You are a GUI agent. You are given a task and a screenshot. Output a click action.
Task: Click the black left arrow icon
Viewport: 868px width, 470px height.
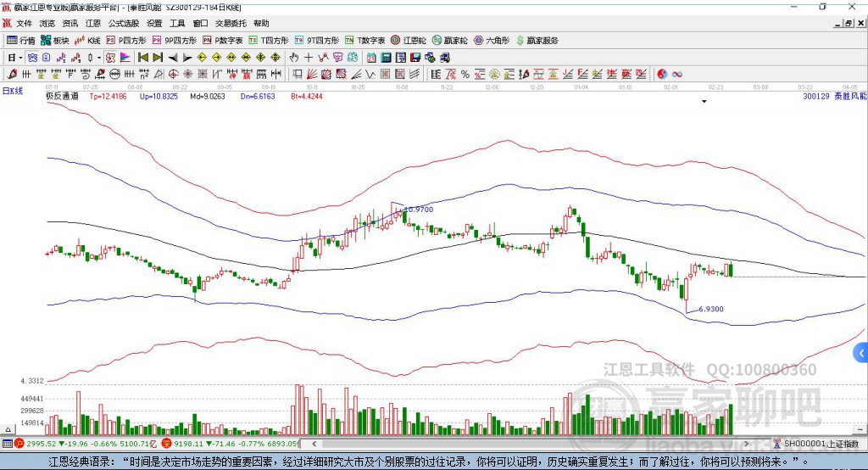[x=173, y=58]
